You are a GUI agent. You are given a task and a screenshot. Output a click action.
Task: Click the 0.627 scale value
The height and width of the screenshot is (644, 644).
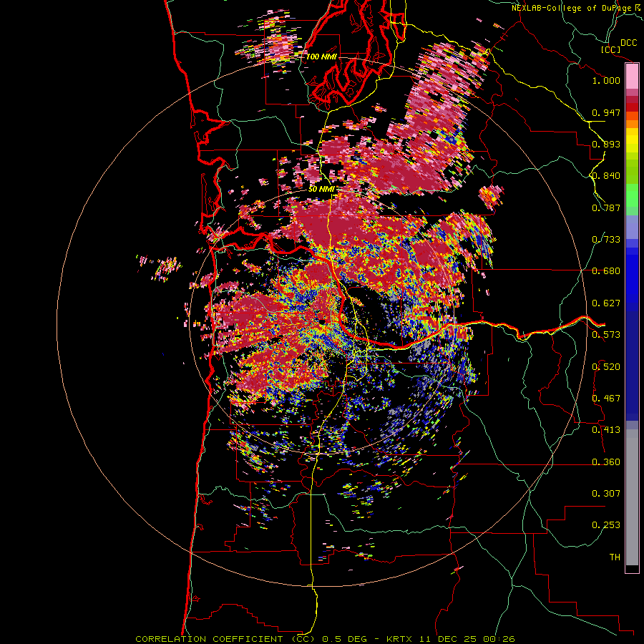606,303
